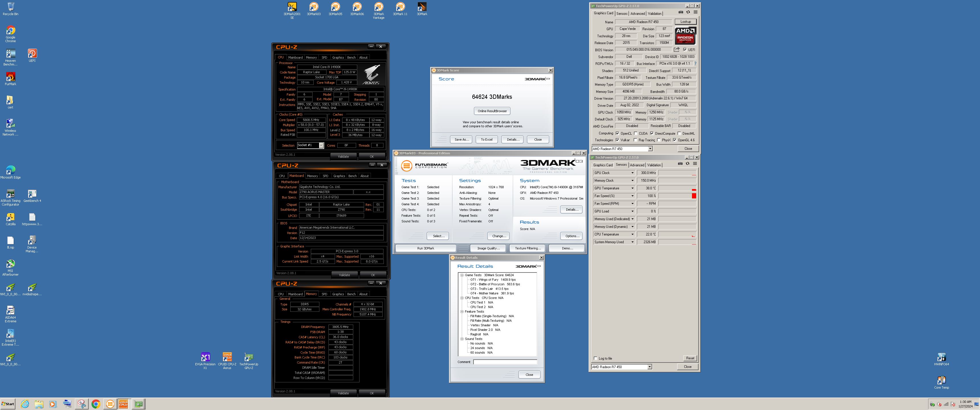
Task: Switch to Advanced tab in upper GPU-Z window
Action: click(638, 14)
